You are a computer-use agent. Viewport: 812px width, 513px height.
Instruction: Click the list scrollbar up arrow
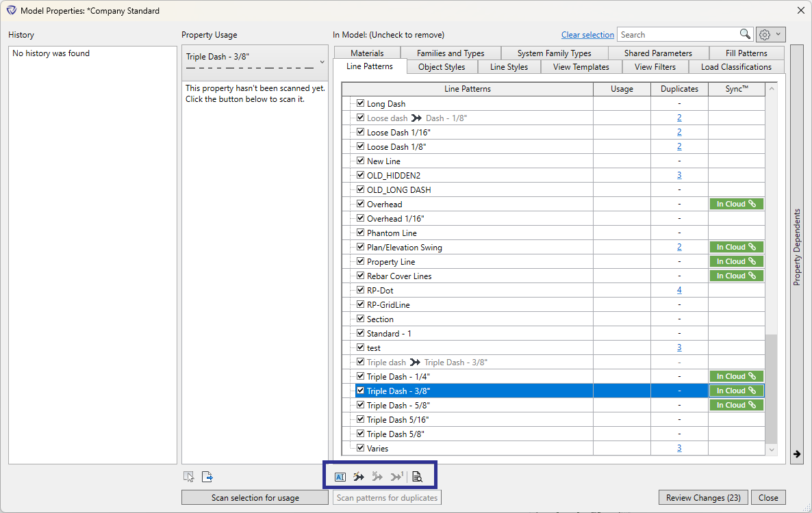[x=771, y=88]
